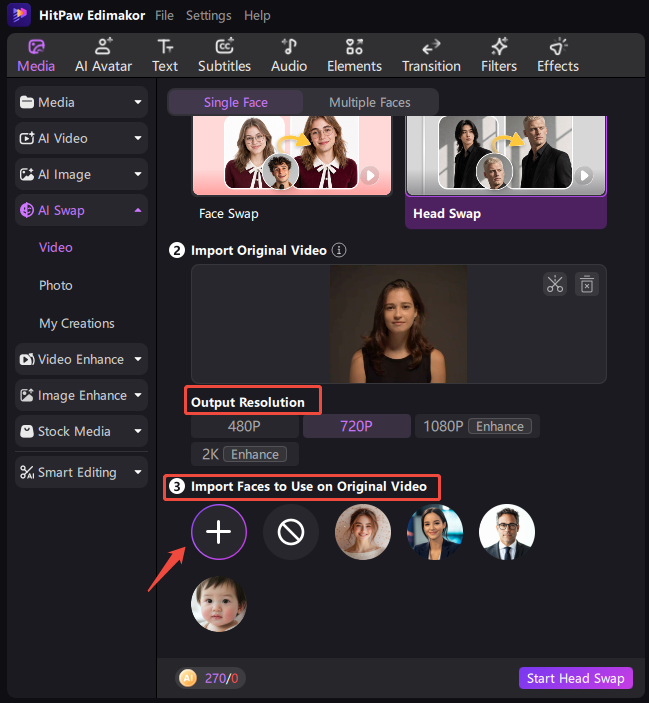
Task: Collapse the AI Swap sidebar section
Action: tap(81, 210)
